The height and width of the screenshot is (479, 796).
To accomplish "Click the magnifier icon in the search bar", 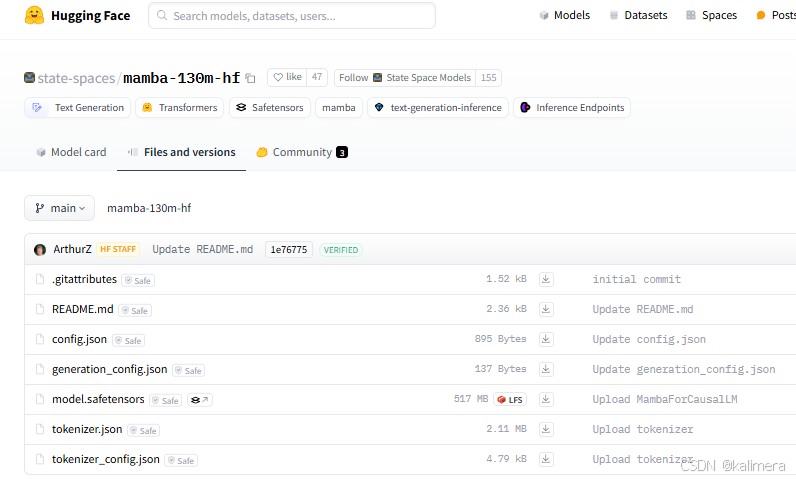I will click(x=162, y=15).
